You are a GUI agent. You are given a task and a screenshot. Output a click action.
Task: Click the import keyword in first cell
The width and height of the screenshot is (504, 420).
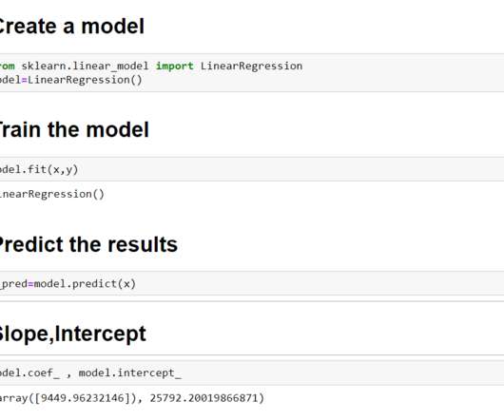point(175,67)
